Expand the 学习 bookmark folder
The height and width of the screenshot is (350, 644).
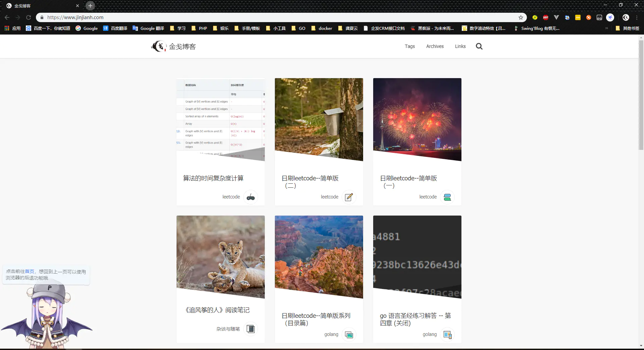tap(178, 28)
